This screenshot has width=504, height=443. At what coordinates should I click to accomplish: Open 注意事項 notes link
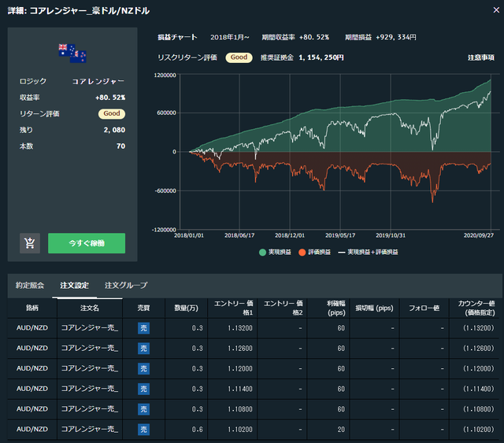481,57
